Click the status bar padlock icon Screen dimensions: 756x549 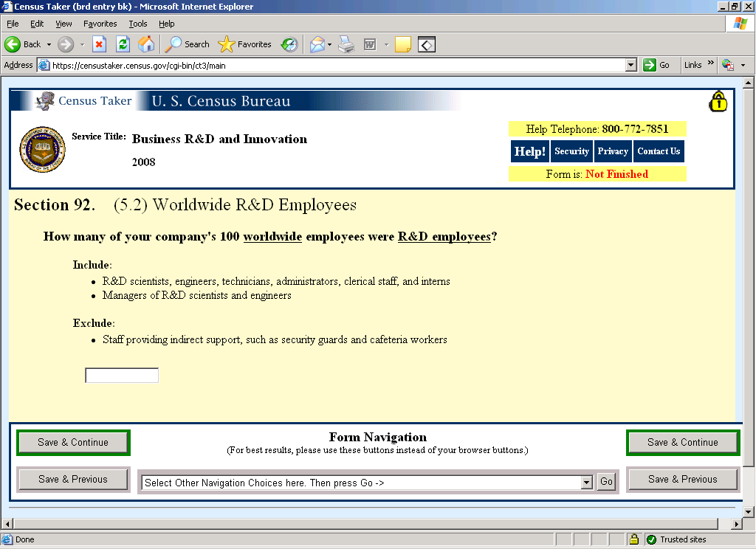(634, 539)
